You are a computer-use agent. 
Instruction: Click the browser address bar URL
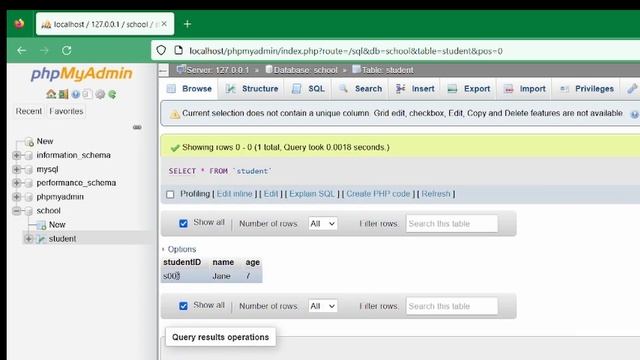click(346, 51)
